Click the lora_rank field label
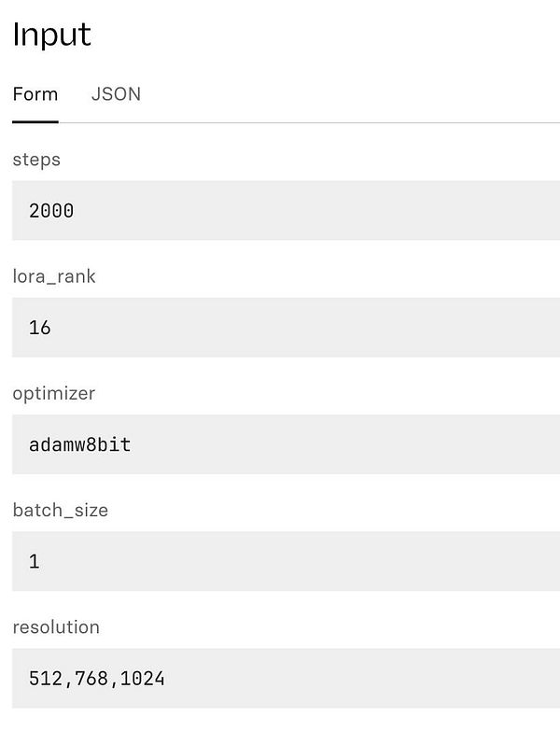This screenshot has width=560, height=731. 54,276
